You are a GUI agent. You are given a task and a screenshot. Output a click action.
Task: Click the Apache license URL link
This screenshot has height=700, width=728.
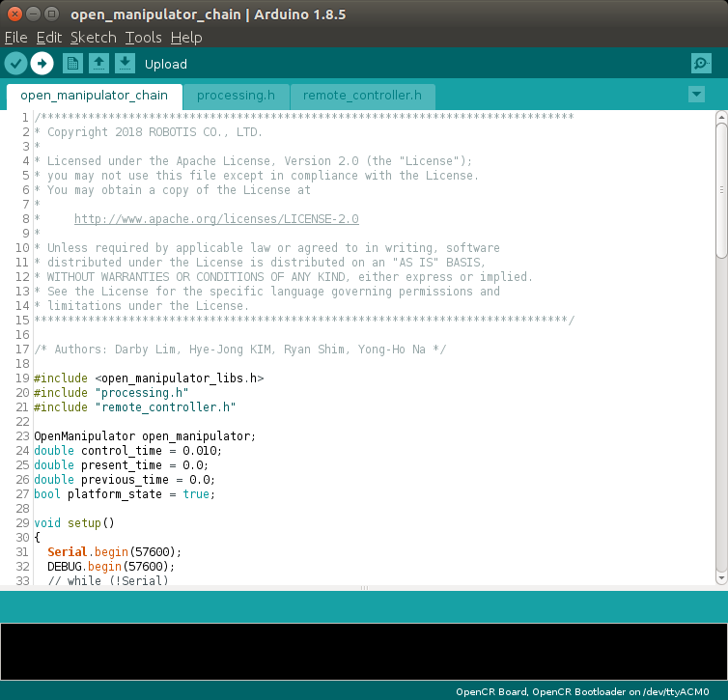point(215,219)
